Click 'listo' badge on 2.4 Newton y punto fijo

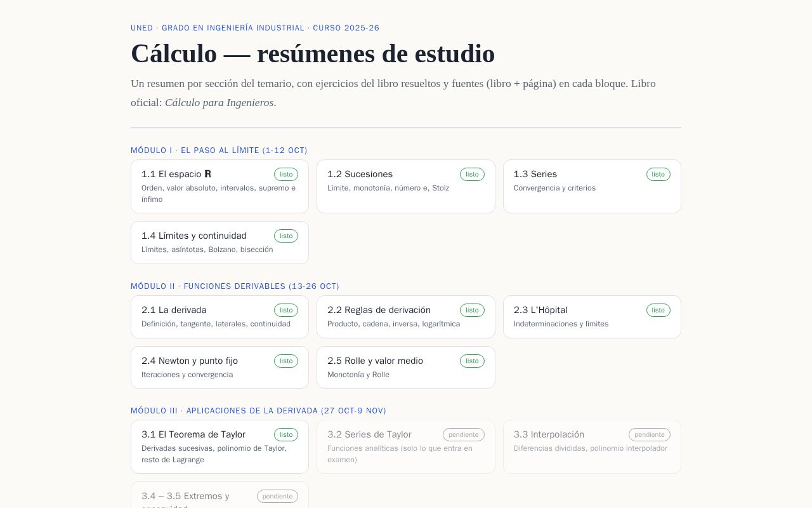(286, 361)
